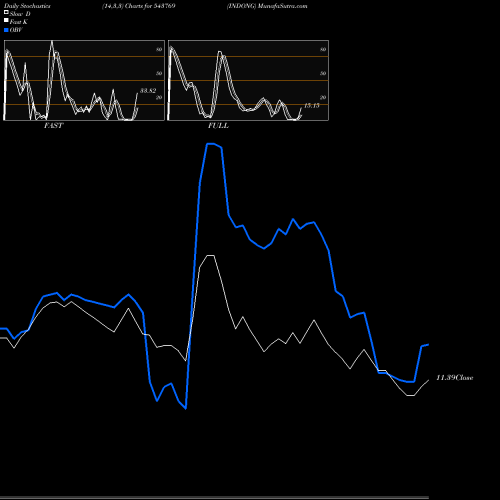Click the 50 level label in FULL chart
The height and width of the screenshot is (500, 500).
[x=323, y=73]
